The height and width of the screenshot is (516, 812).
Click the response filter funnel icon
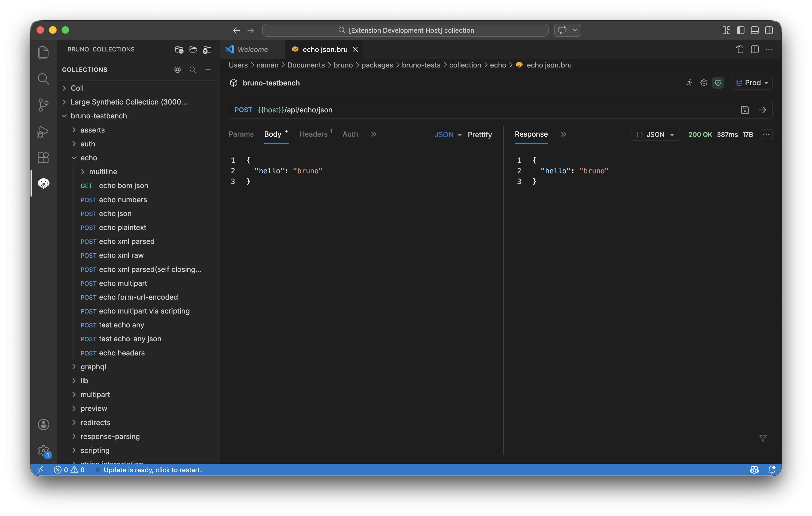pyautogui.click(x=763, y=438)
